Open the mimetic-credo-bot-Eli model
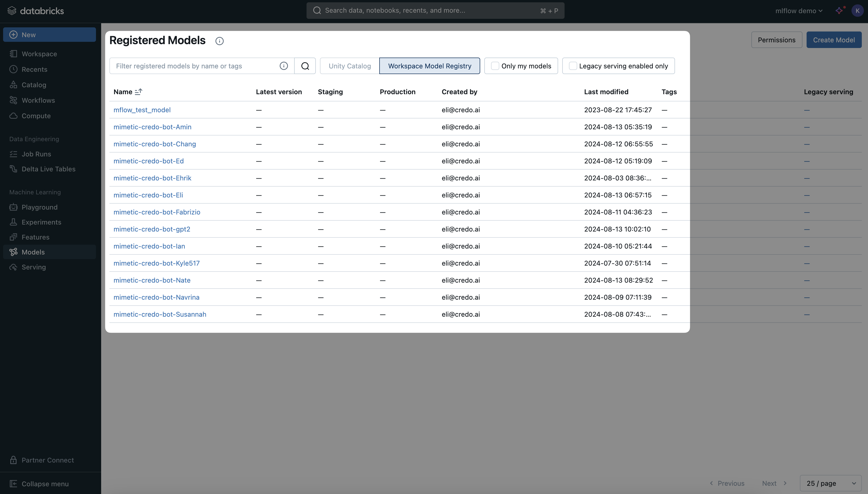Screen dimensions: 868x494 click(148, 195)
